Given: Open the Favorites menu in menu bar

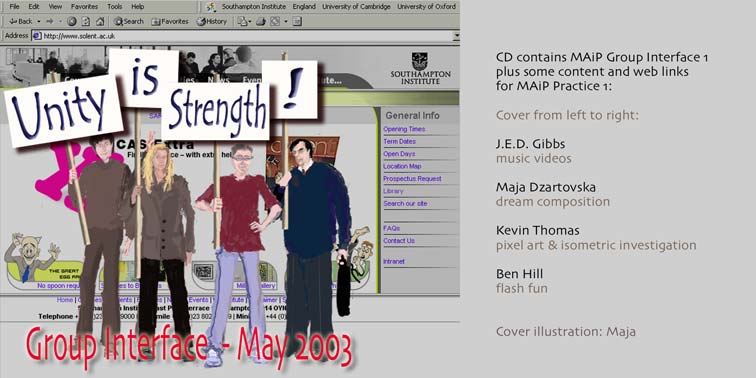Looking at the screenshot, I should point(84,7).
